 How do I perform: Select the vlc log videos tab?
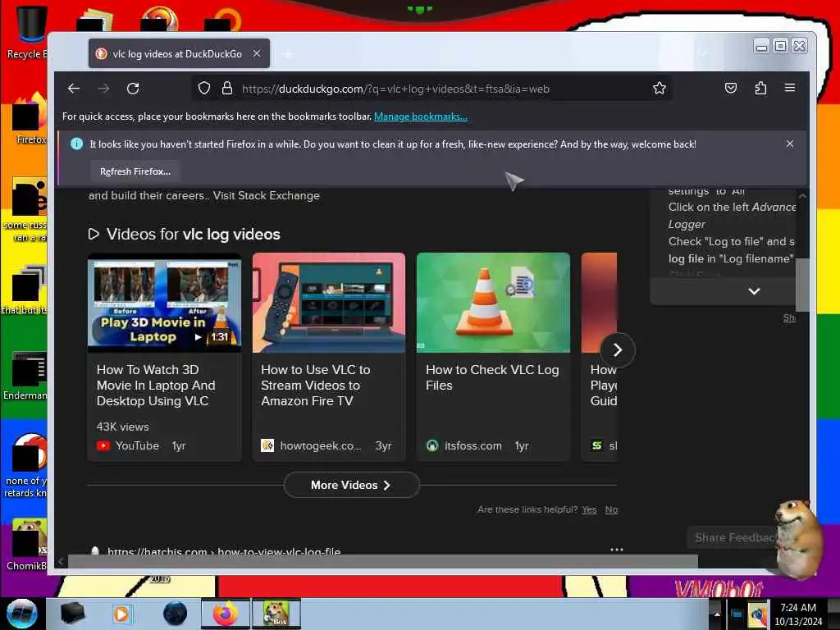179,53
